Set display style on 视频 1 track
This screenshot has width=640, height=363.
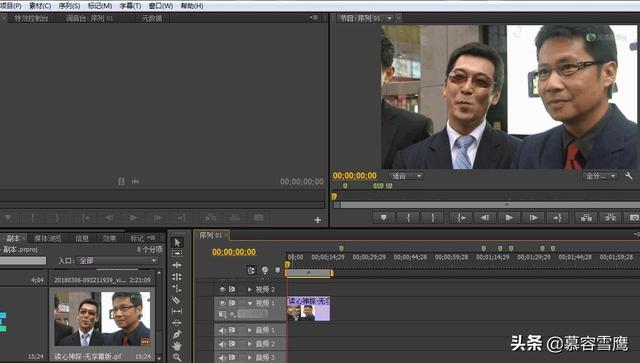pos(222,314)
